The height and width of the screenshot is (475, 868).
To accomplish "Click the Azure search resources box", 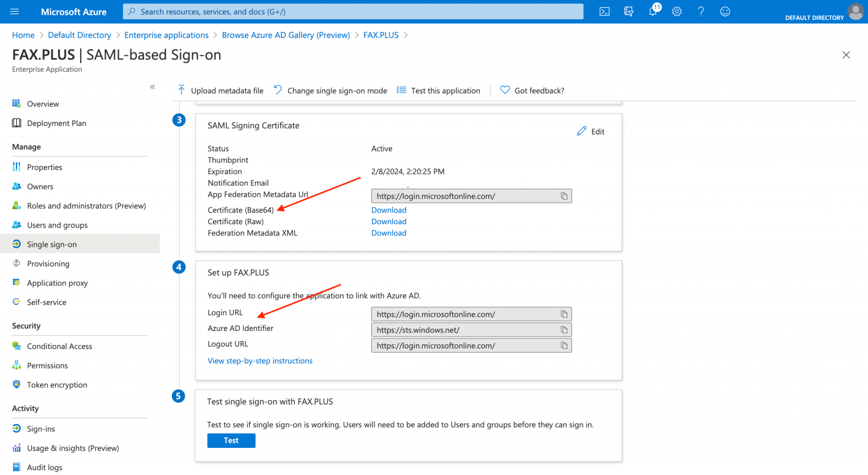I will point(353,11).
